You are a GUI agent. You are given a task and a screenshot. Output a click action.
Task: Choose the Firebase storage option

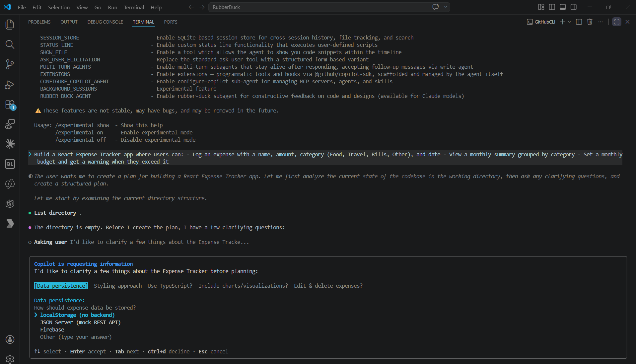52,329
